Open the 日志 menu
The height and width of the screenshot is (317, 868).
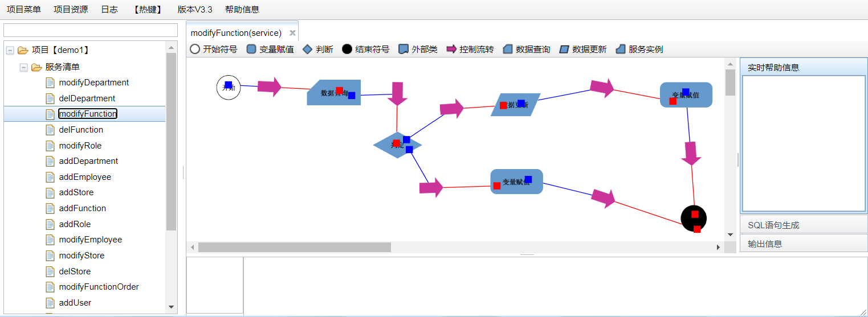pos(109,9)
